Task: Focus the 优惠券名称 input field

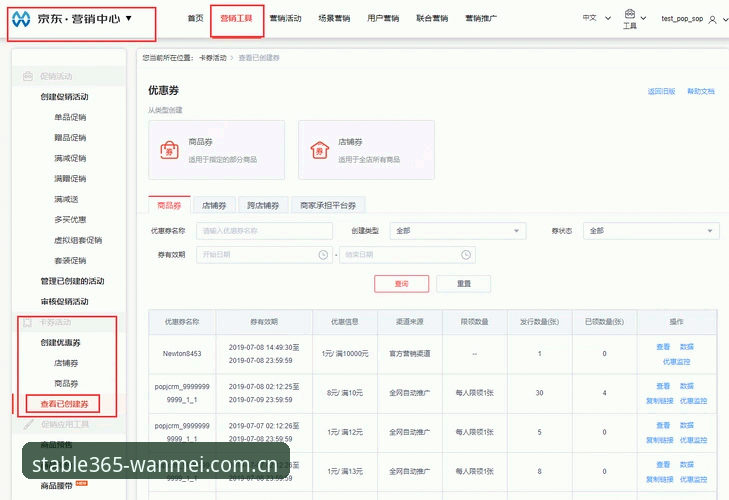Action: (x=265, y=231)
